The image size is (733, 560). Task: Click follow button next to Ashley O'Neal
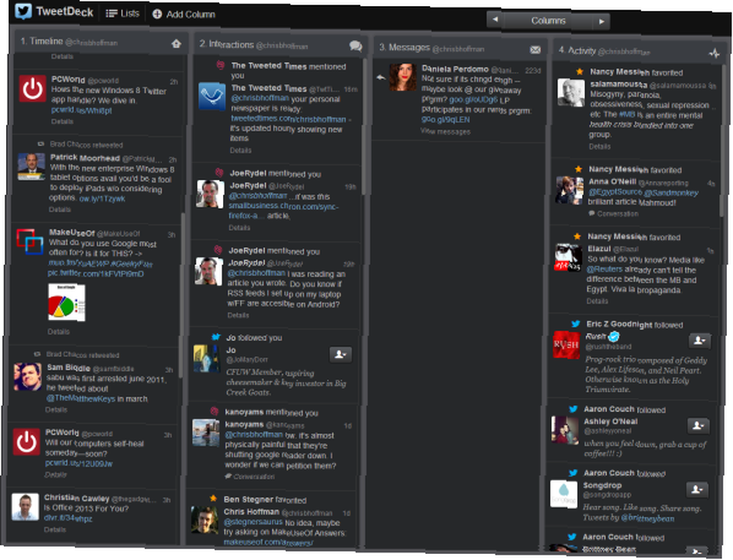[x=698, y=425]
